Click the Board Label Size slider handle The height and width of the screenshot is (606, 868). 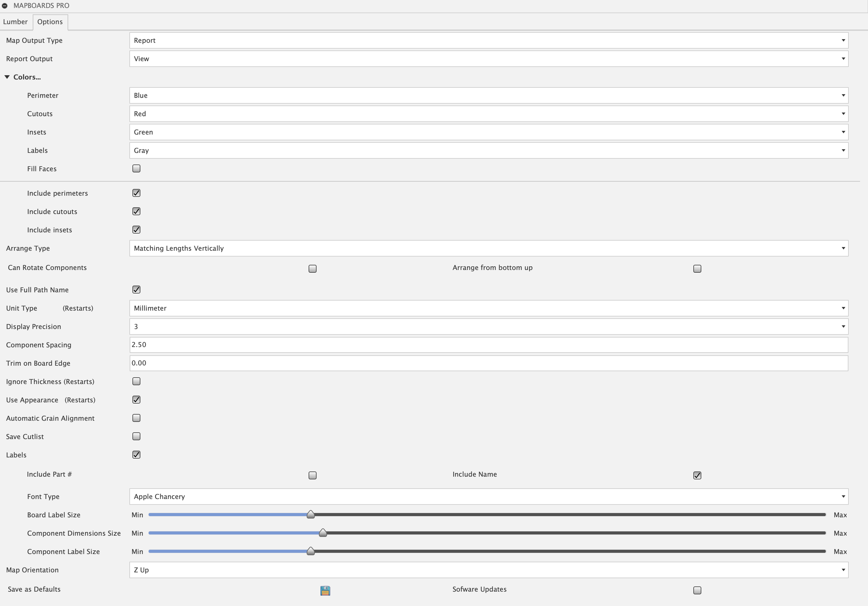pos(310,515)
